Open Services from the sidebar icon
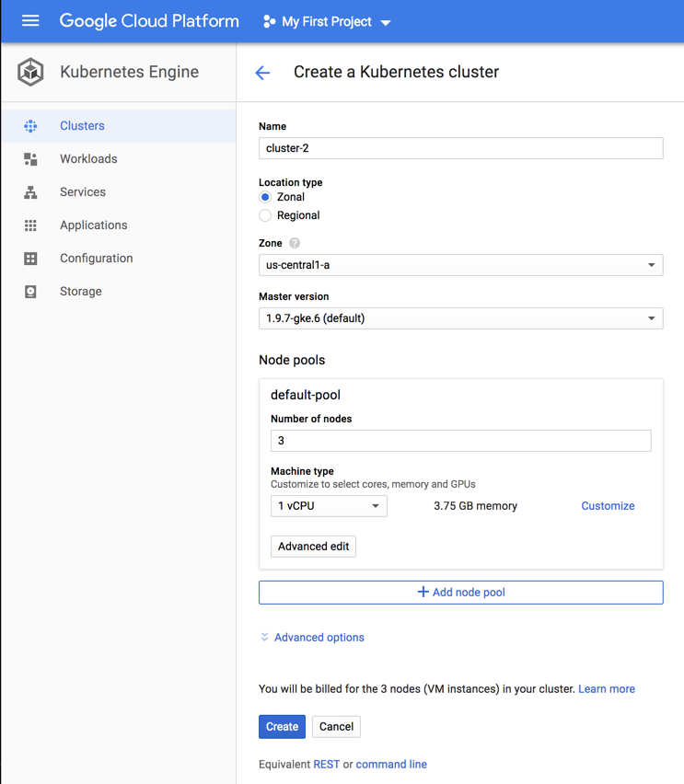Image resolution: width=684 pixels, height=784 pixels. (32, 191)
